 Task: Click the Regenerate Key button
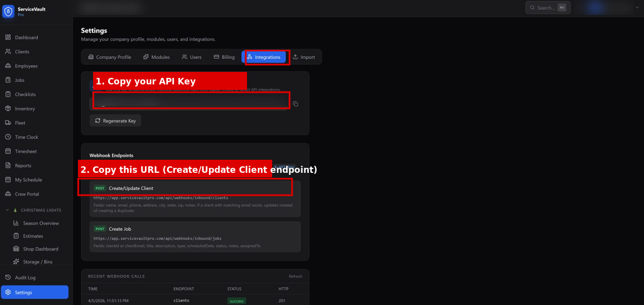115,121
